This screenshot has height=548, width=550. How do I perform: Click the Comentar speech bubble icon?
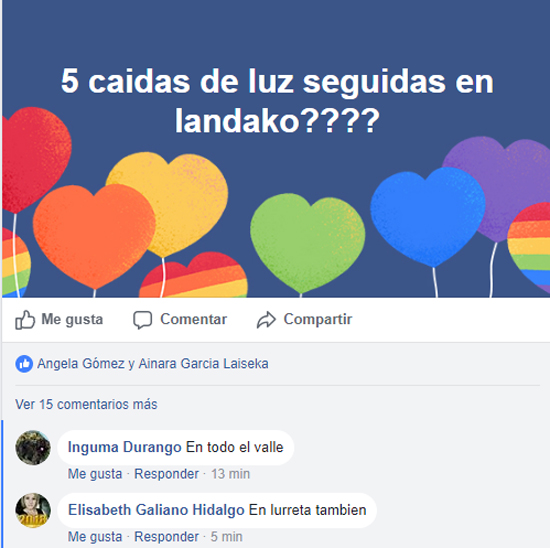click(142, 320)
